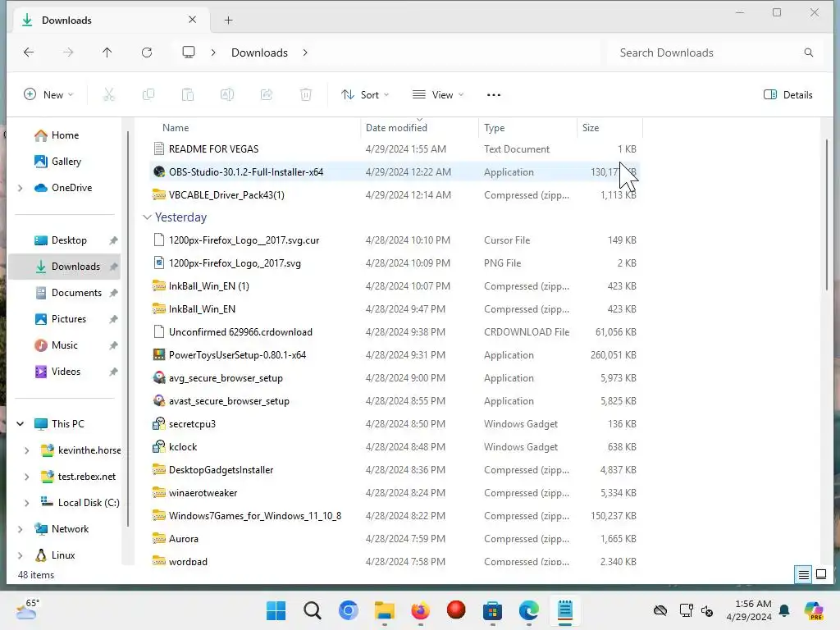Expand the kevinthe.horse network location
The width and height of the screenshot is (840, 630).
coord(27,450)
